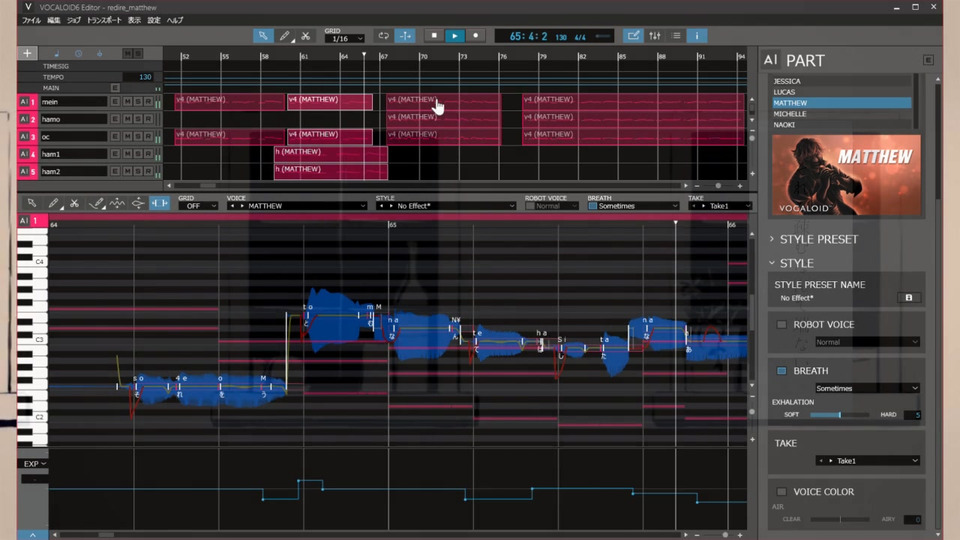The height and width of the screenshot is (540, 960).
Task: Open the STYLE No Effect* dropdown
Action: pyautogui.click(x=446, y=206)
